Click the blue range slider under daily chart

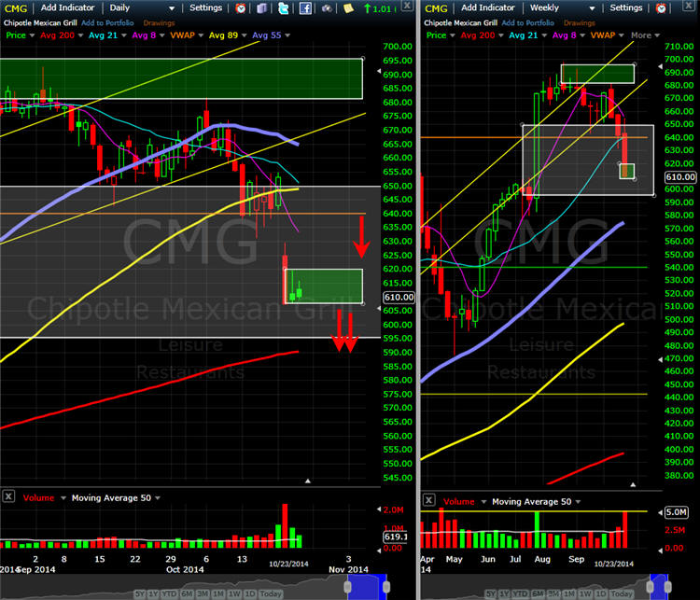click(x=367, y=586)
